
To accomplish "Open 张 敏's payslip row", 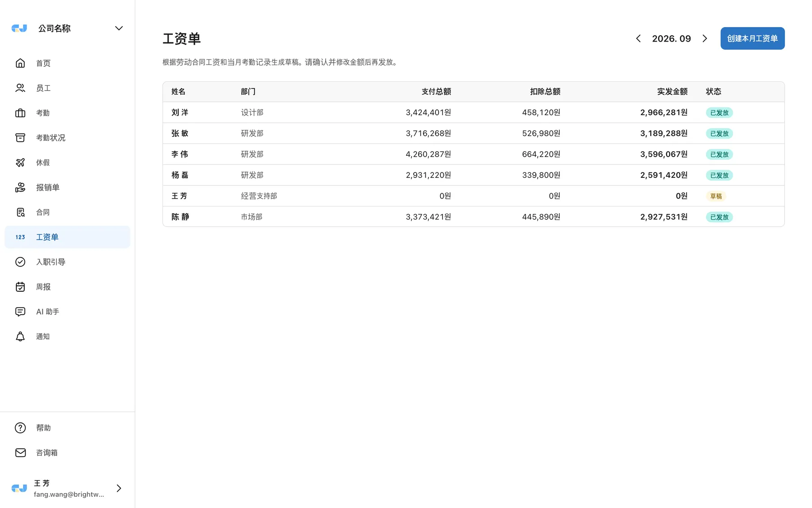I will [473, 133].
